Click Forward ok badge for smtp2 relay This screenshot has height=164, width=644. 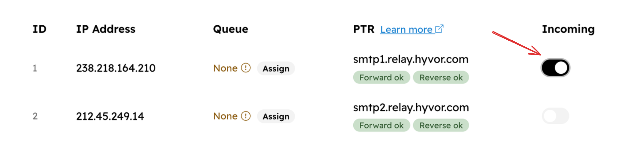pos(381,125)
